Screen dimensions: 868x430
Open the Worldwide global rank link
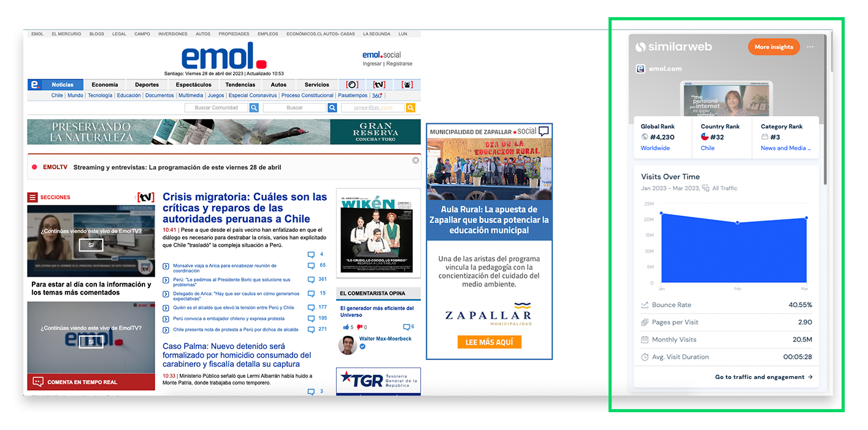(655, 148)
